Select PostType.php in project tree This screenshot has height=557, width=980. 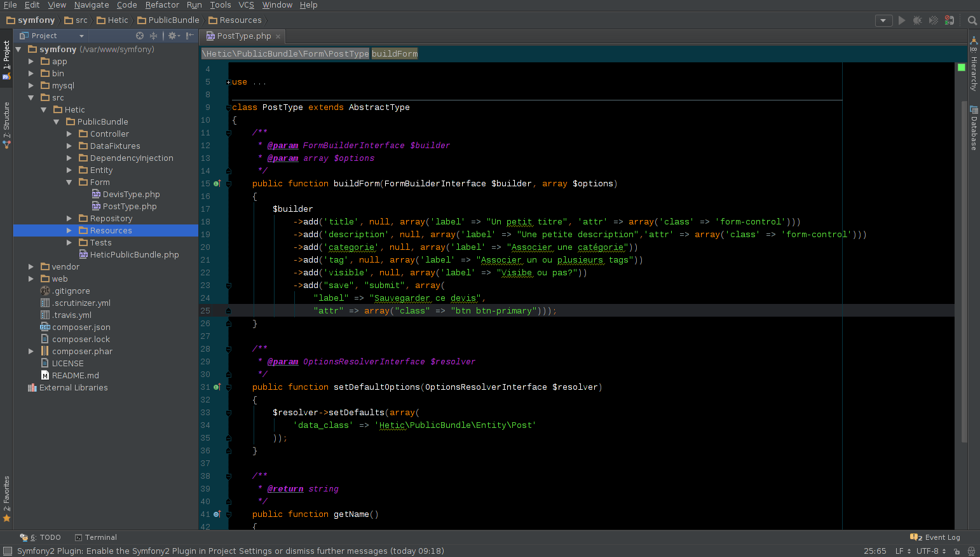tap(125, 207)
